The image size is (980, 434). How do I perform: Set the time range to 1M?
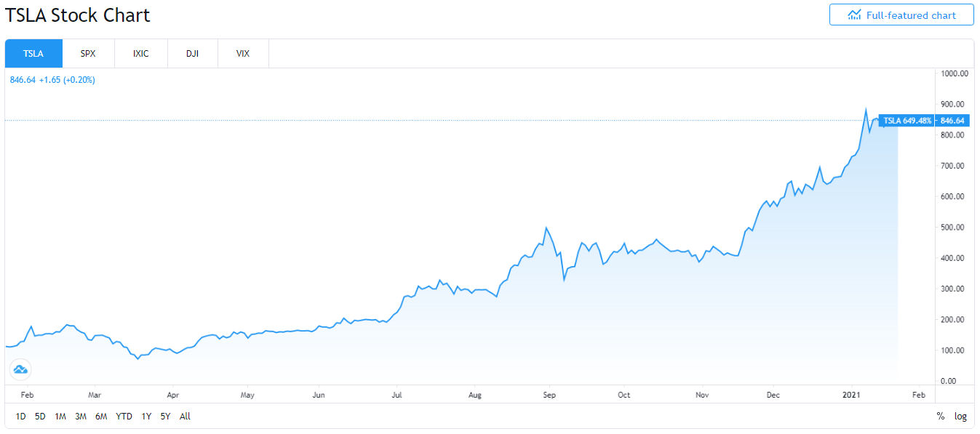60,417
